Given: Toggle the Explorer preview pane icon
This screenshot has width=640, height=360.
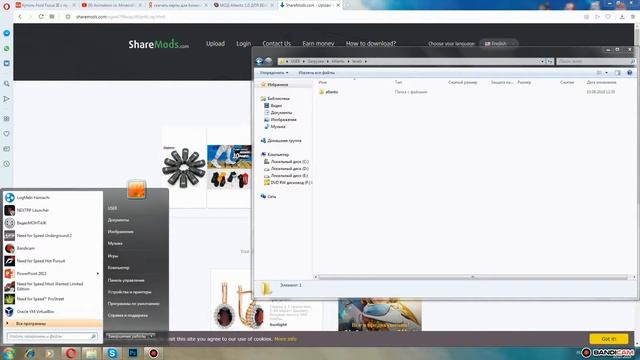Looking at the screenshot, I should click(x=618, y=73).
